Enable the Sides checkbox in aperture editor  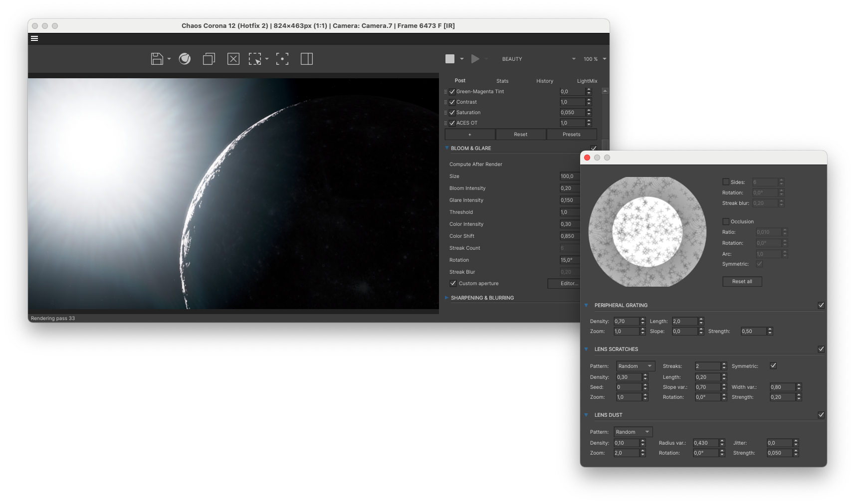(726, 182)
